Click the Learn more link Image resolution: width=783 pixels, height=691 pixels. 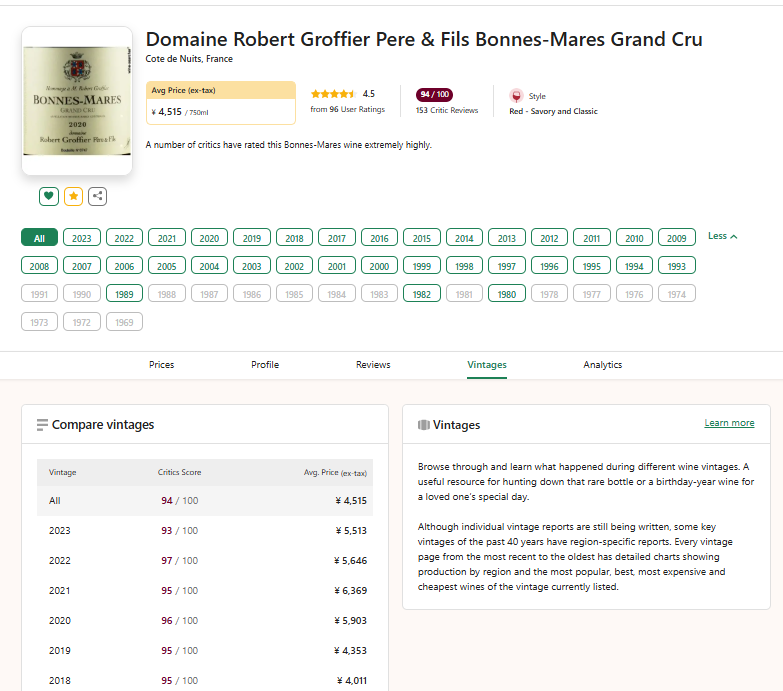pyautogui.click(x=729, y=423)
